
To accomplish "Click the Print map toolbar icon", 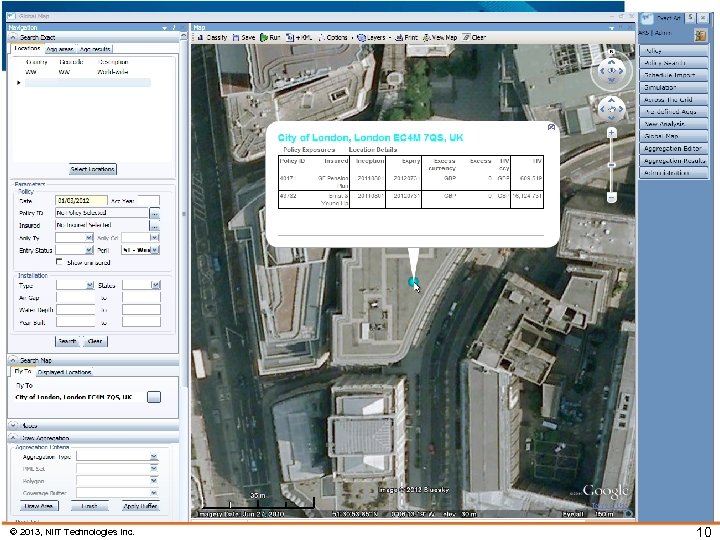I will point(406,37).
